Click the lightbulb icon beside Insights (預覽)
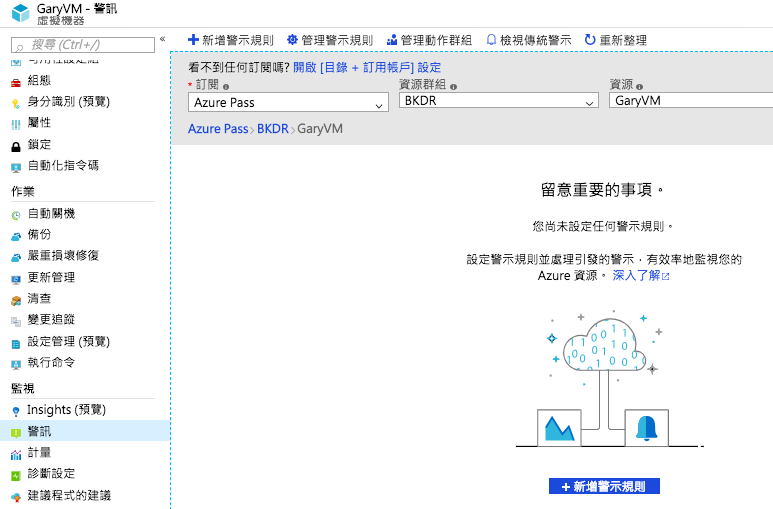773x509 pixels. (16, 411)
